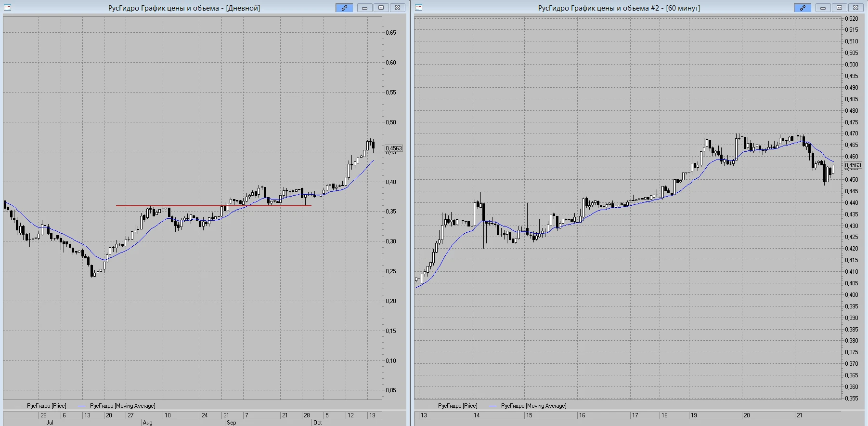Click the date label 16 on the 60 минут time axis
The width and height of the screenshot is (868, 426).
[582, 415]
